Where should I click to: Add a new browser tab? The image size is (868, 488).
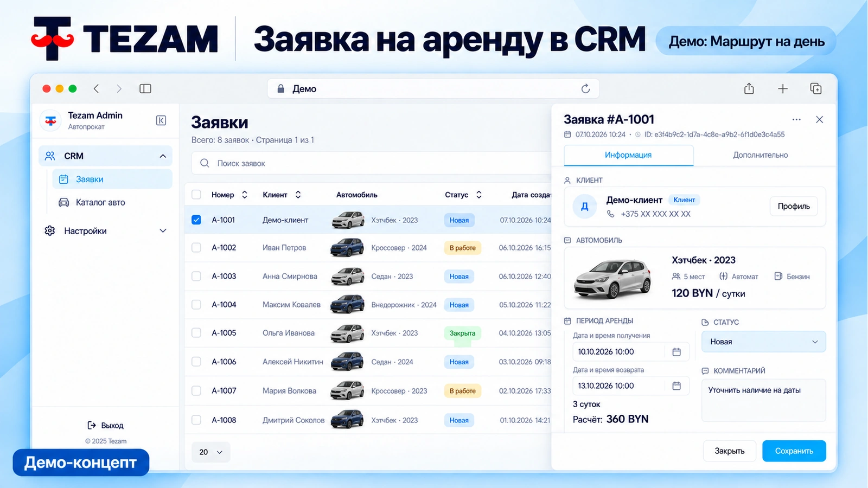782,88
